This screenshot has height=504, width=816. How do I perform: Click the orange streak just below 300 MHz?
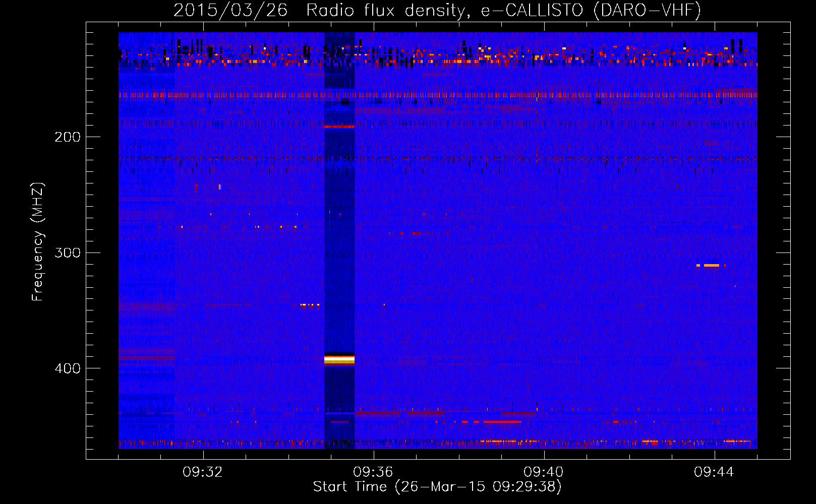coord(711,265)
